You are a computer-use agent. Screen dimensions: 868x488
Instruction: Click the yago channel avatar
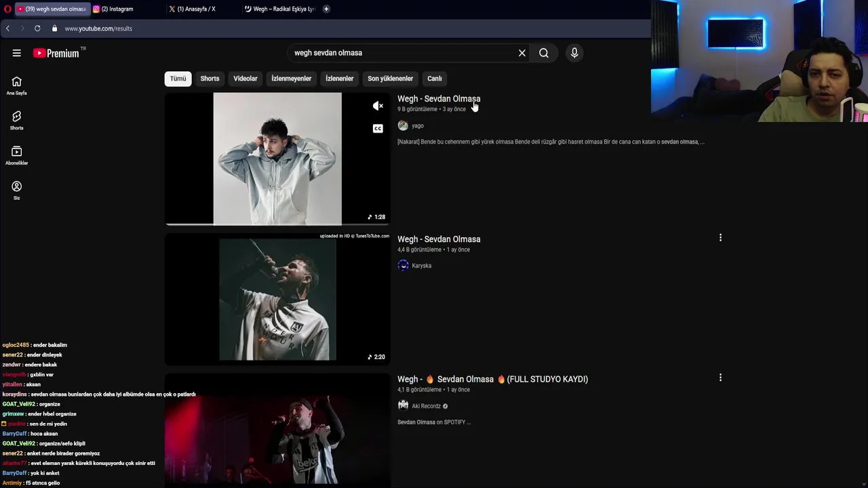[x=403, y=125]
